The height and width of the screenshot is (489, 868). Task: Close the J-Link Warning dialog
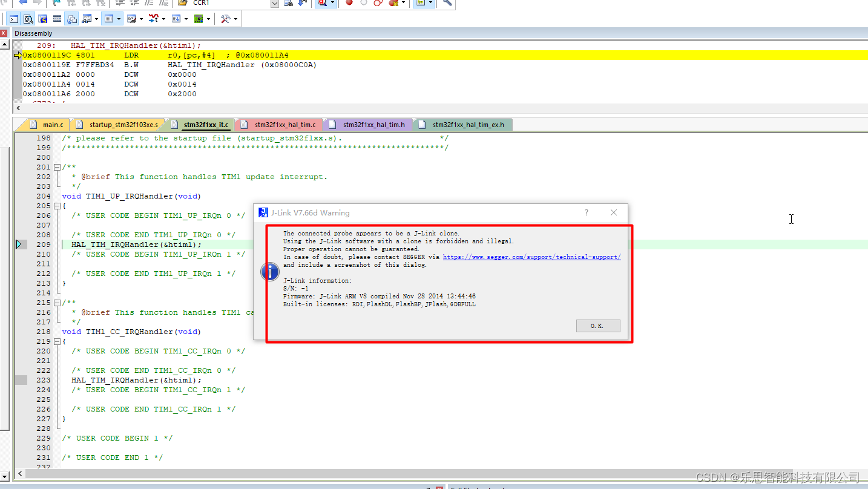pyautogui.click(x=614, y=213)
